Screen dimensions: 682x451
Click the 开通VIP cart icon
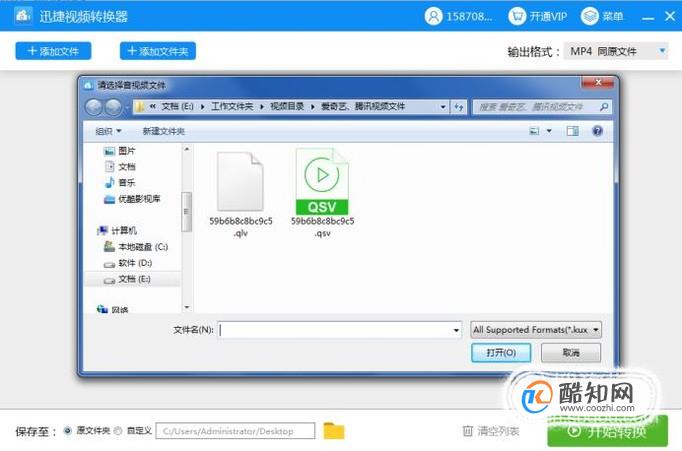[x=517, y=17]
